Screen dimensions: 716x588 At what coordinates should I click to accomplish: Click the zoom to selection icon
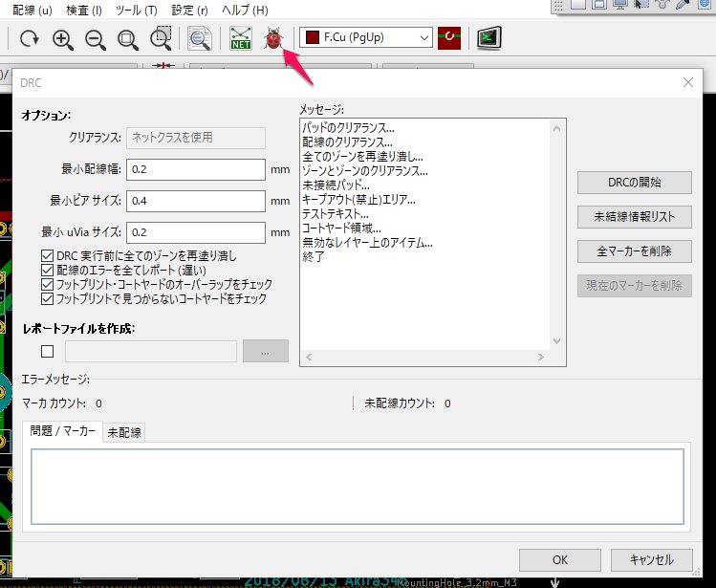(x=161, y=38)
